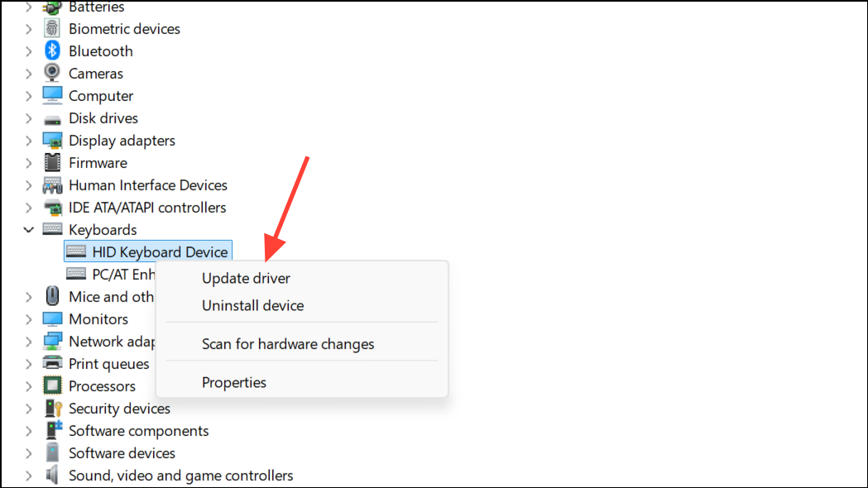Expand the Display adapters category
Viewport: 868px width, 488px height.
pos(28,140)
